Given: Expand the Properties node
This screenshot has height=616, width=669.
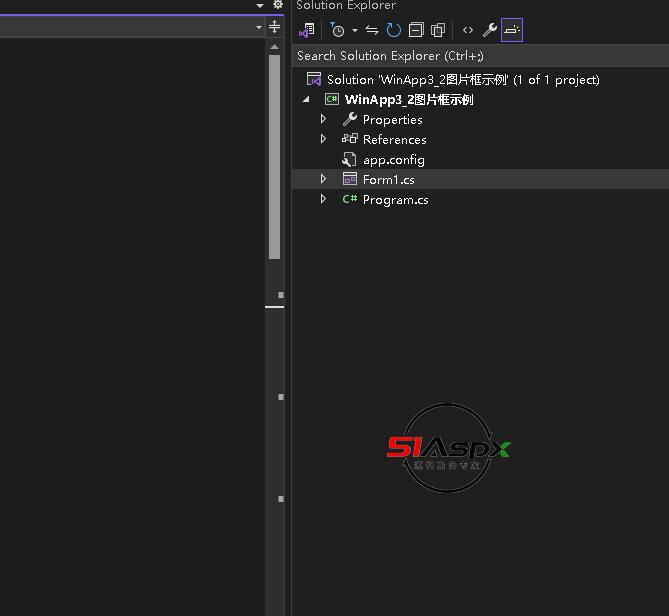Looking at the screenshot, I should 323,119.
